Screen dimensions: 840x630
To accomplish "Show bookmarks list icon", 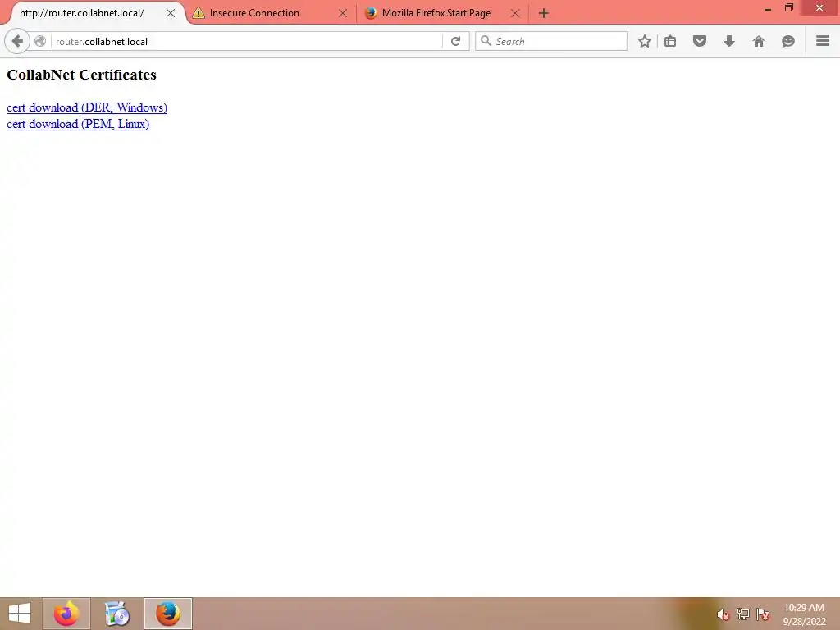I will 670,41.
